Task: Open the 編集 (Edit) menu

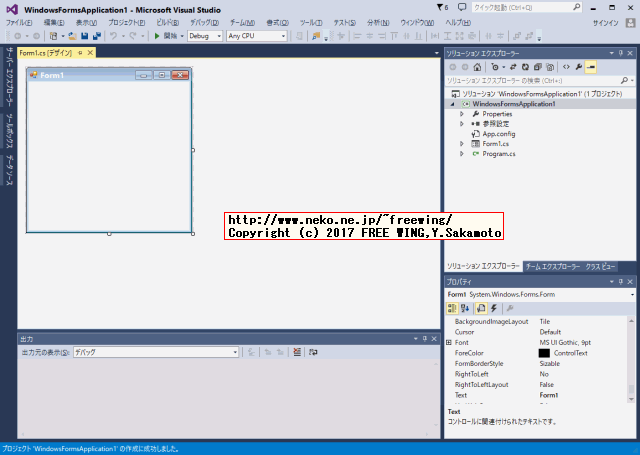Action: (x=54, y=22)
